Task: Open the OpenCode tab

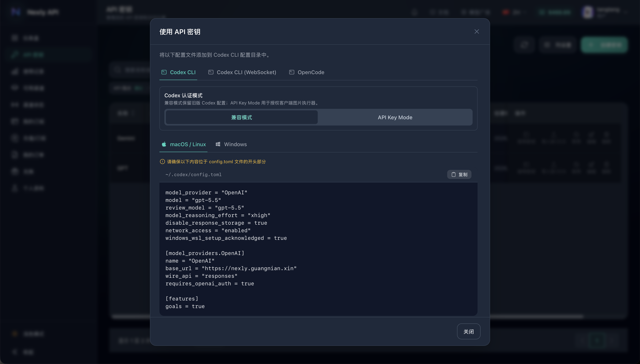Action: coord(307,72)
